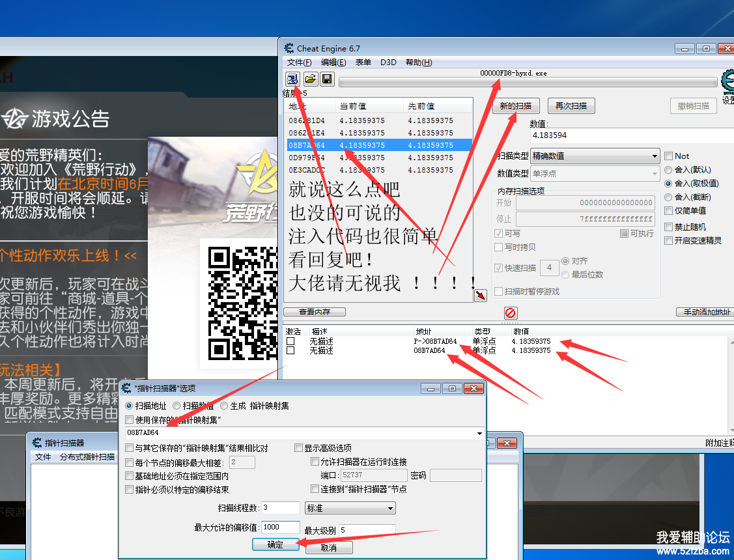Open the D3D menu
This screenshot has height=560, width=734.
click(388, 63)
